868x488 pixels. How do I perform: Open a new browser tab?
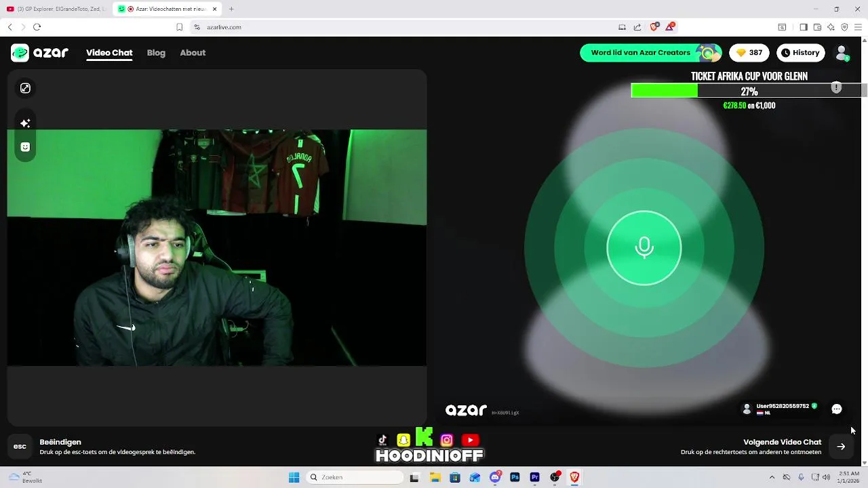(x=231, y=9)
